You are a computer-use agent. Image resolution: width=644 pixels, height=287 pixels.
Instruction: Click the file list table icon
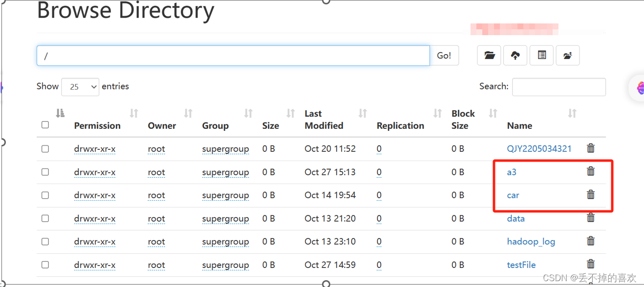point(541,56)
